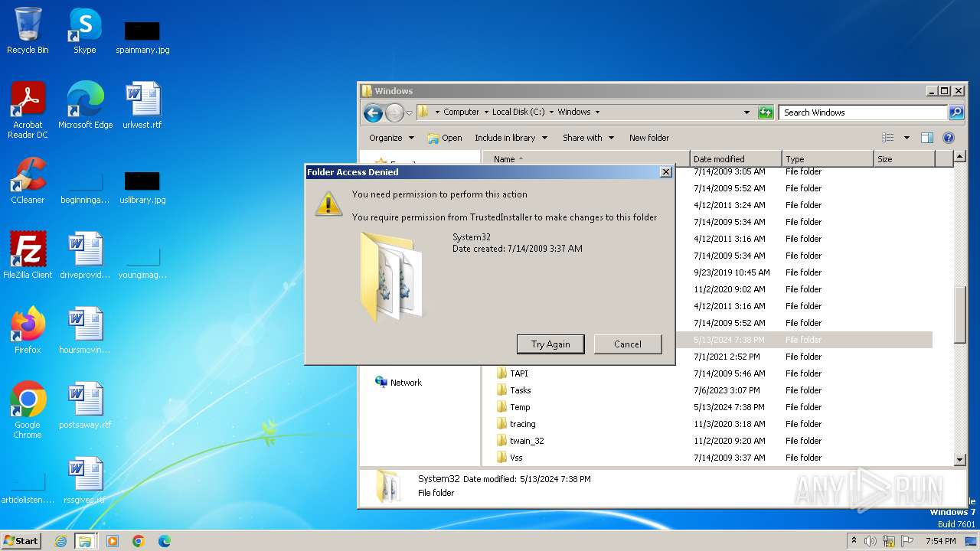Viewport: 980px width, 551px height.
Task: Select the TAPI folder row
Action: [x=714, y=373]
